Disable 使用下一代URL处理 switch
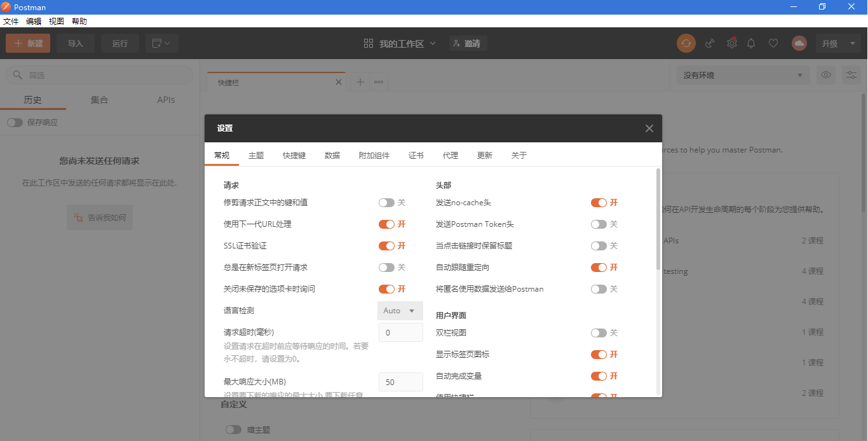 386,224
